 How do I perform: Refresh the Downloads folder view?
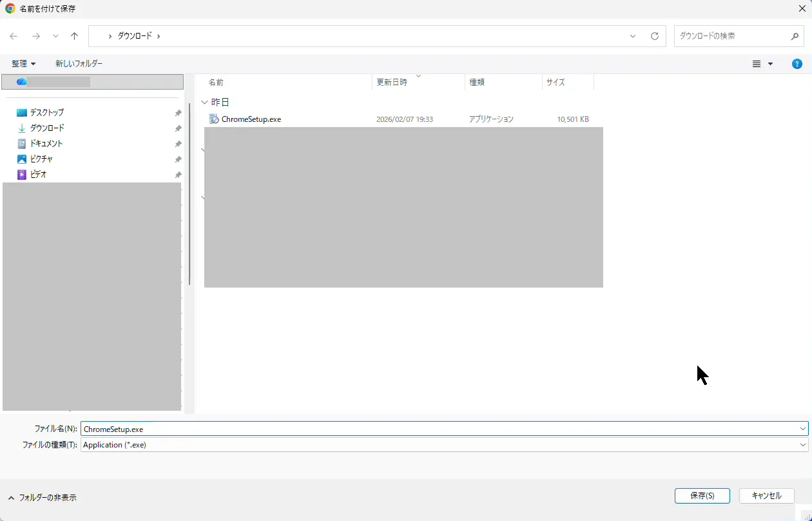(655, 36)
